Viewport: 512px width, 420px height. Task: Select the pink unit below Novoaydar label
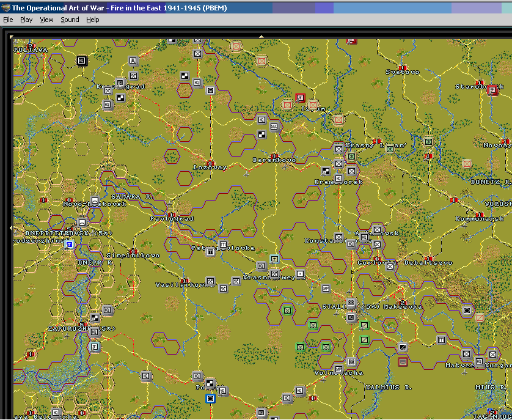(467, 163)
